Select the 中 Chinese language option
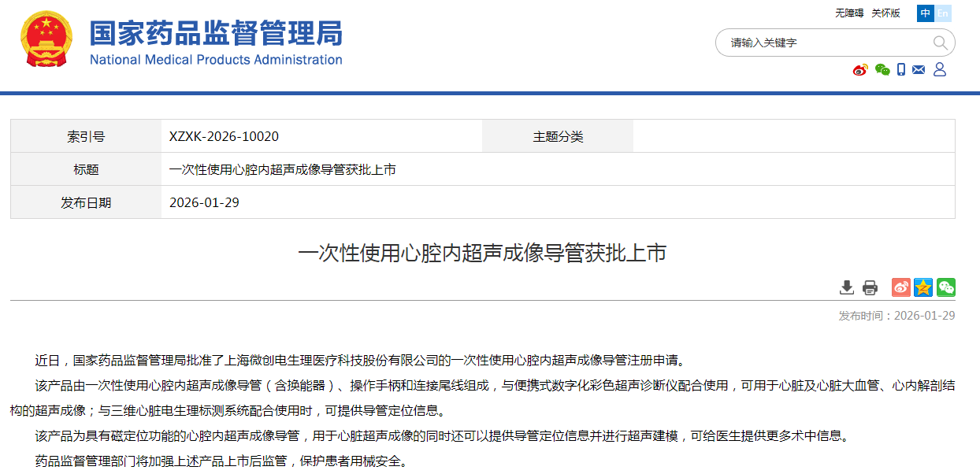The height and width of the screenshot is (474, 980). coord(925,13)
